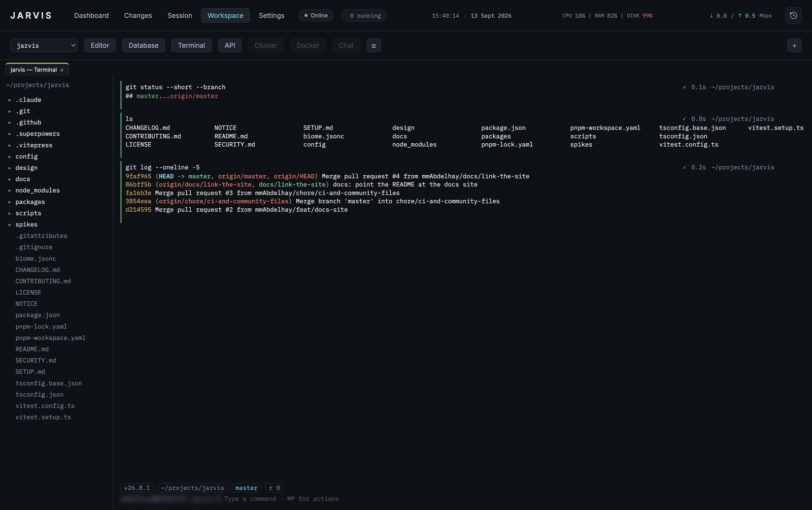Click the v26.8.1 version badge

pyautogui.click(x=137, y=488)
